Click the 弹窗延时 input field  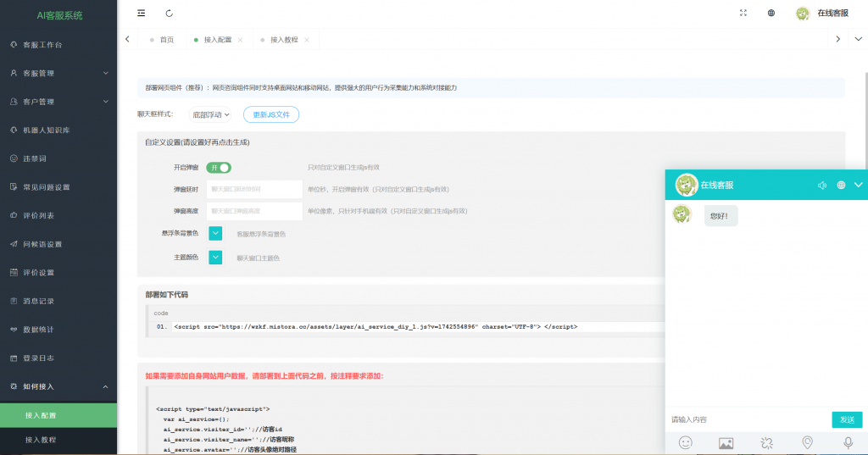(x=254, y=189)
